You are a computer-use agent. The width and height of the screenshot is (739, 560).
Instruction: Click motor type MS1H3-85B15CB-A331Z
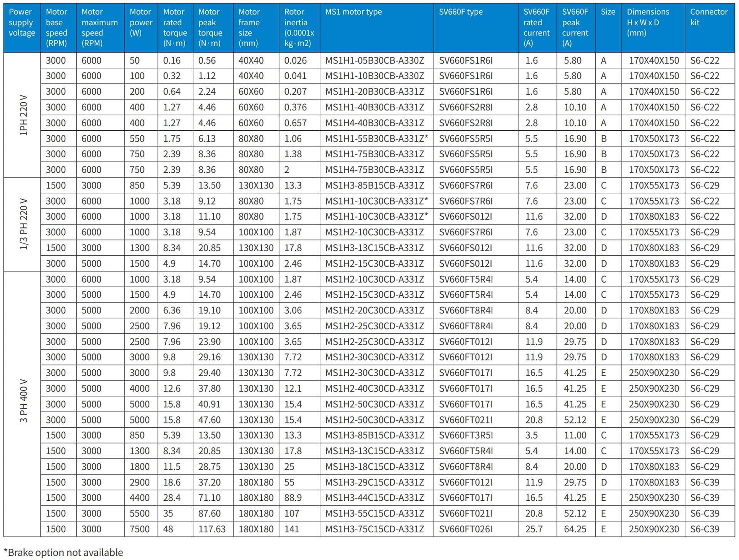click(375, 185)
